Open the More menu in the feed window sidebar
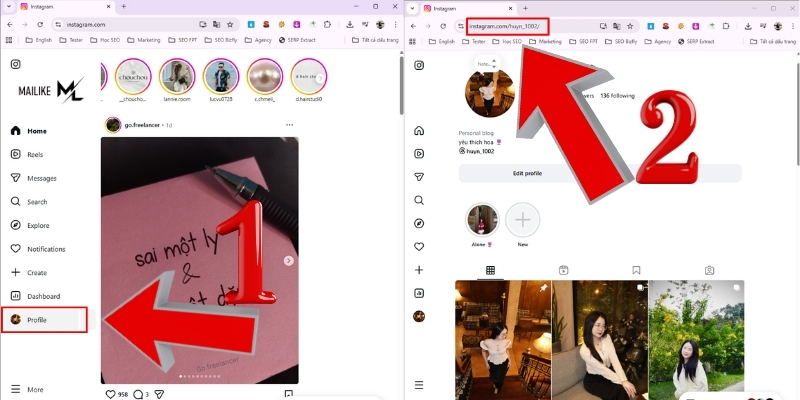 (28, 389)
